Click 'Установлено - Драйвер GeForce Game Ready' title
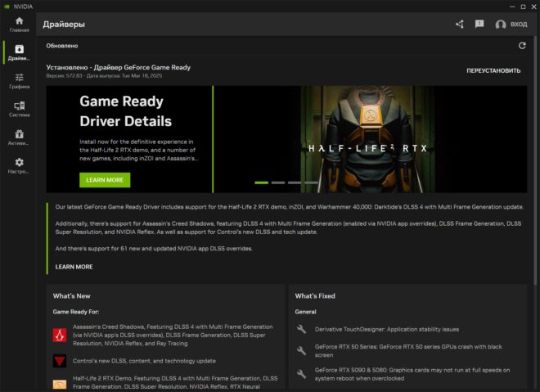The width and height of the screenshot is (540, 392). point(118,67)
